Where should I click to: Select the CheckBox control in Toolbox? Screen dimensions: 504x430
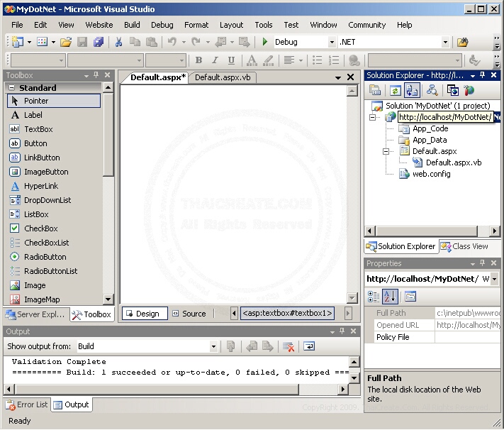tap(54, 228)
